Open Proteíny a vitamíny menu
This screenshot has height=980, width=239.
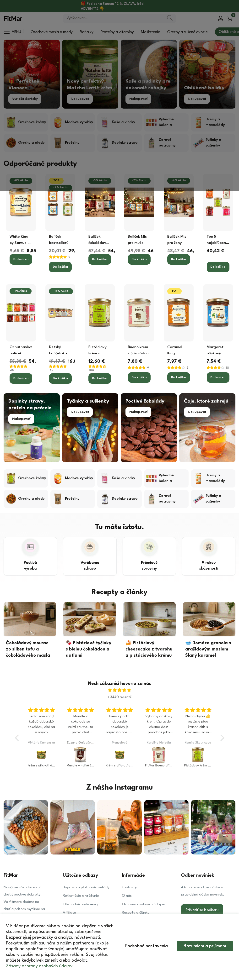pos(117,31)
